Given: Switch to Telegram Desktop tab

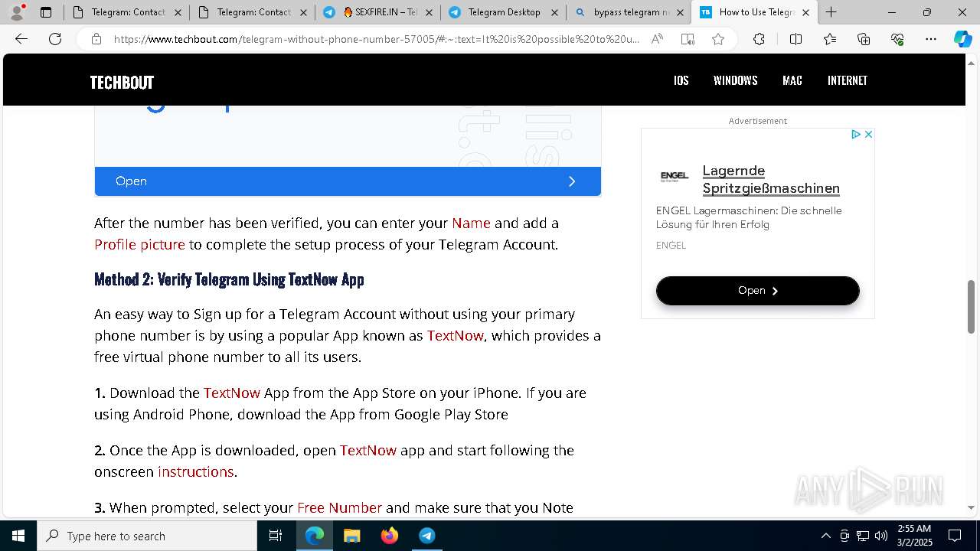Looking at the screenshot, I should click(504, 12).
